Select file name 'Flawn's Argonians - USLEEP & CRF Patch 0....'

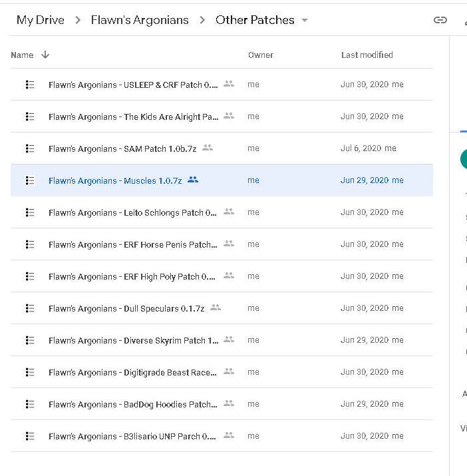[133, 85]
